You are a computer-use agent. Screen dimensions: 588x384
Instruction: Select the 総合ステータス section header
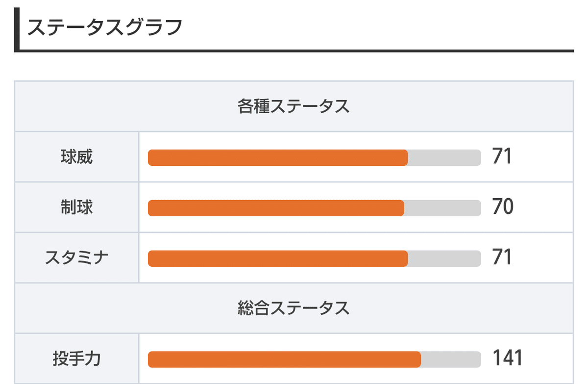pyautogui.click(x=294, y=308)
